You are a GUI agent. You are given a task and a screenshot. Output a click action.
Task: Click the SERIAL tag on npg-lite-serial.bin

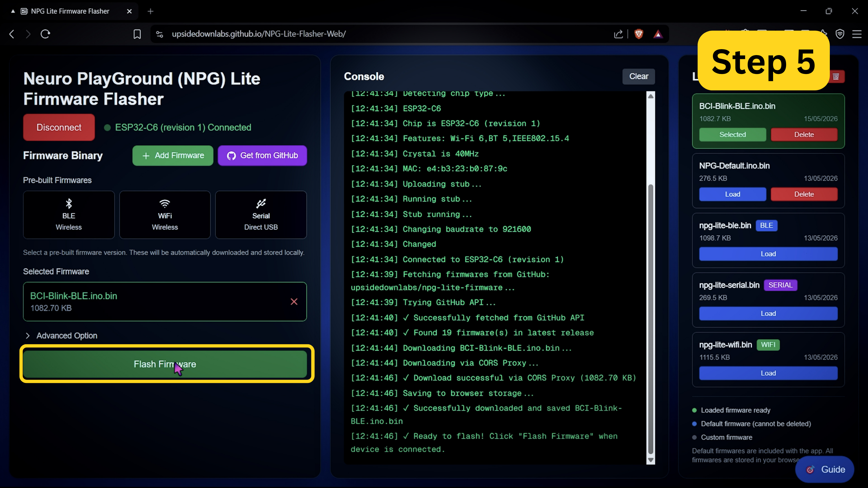pos(780,285)
